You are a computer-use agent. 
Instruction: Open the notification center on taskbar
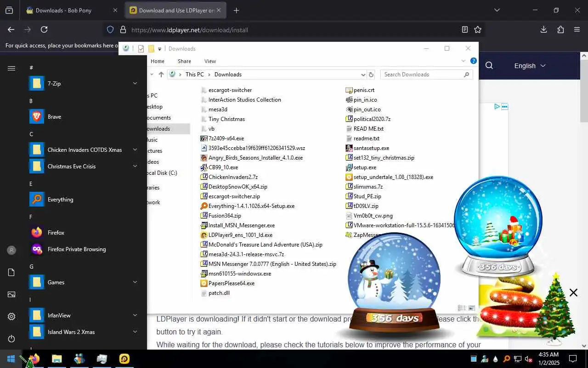[x=573, y=359]
